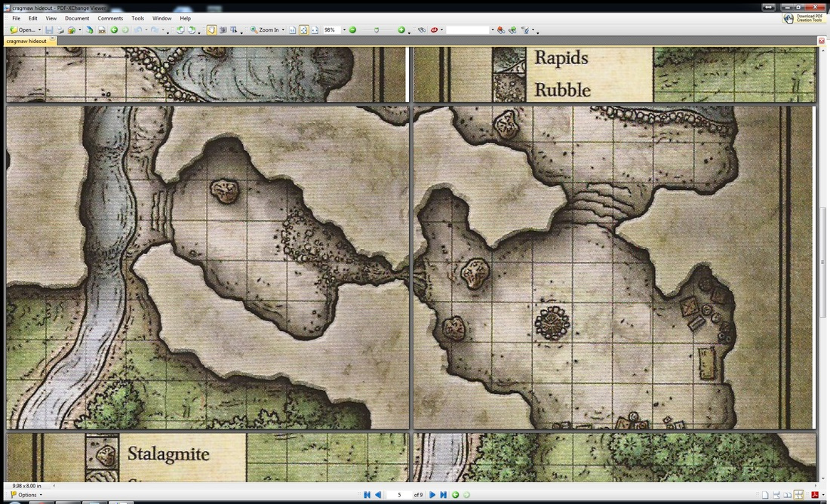The image size is (830, 504).
Task: Click the green next view button in status bar
Action: click(x=466, y=495)
